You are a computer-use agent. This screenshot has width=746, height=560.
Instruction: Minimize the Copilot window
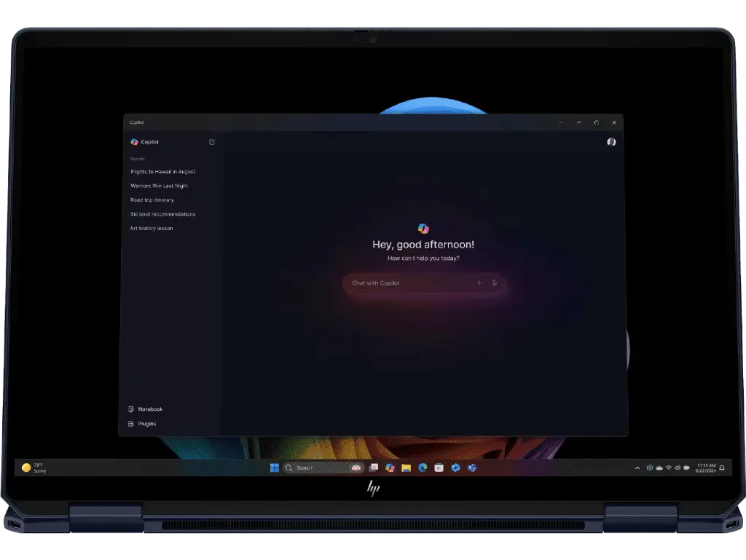[578, 122]
